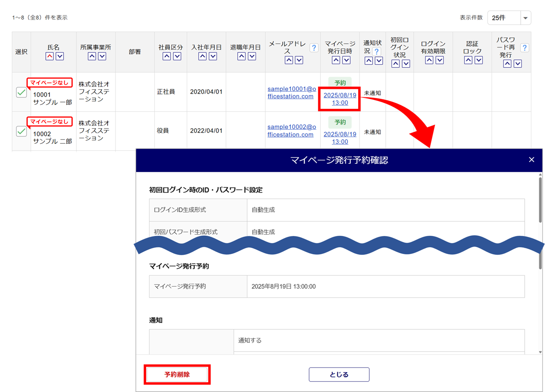Image resolution: width=545 pixels, height=392 pixels.
Task: Sort 社員区分 column descending
Action: tap(177, 56)
